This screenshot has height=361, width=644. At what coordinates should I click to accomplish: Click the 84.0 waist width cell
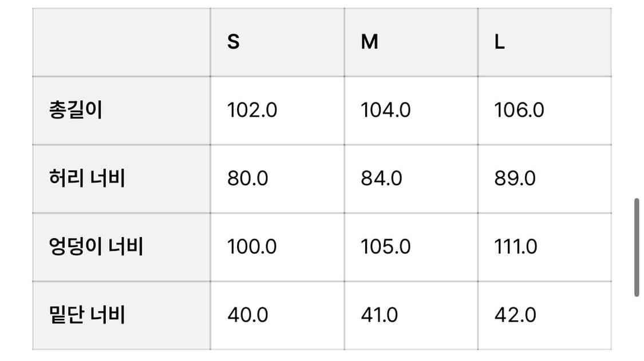381,178
